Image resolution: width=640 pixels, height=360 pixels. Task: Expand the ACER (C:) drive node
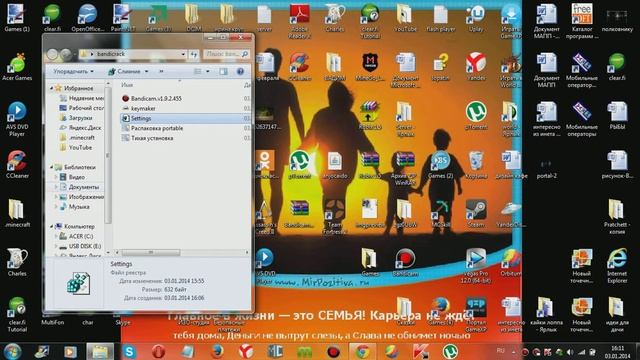coord(56,236)
